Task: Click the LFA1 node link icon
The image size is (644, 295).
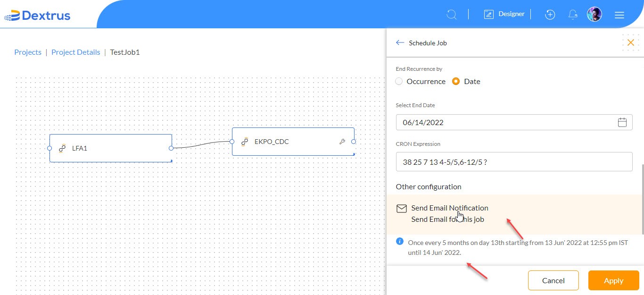Action: coord(62,148)
